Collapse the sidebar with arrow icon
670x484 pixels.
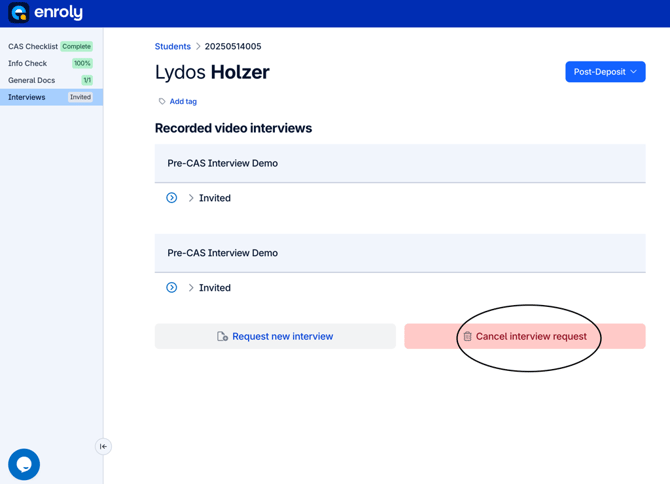tap(103, 446)
